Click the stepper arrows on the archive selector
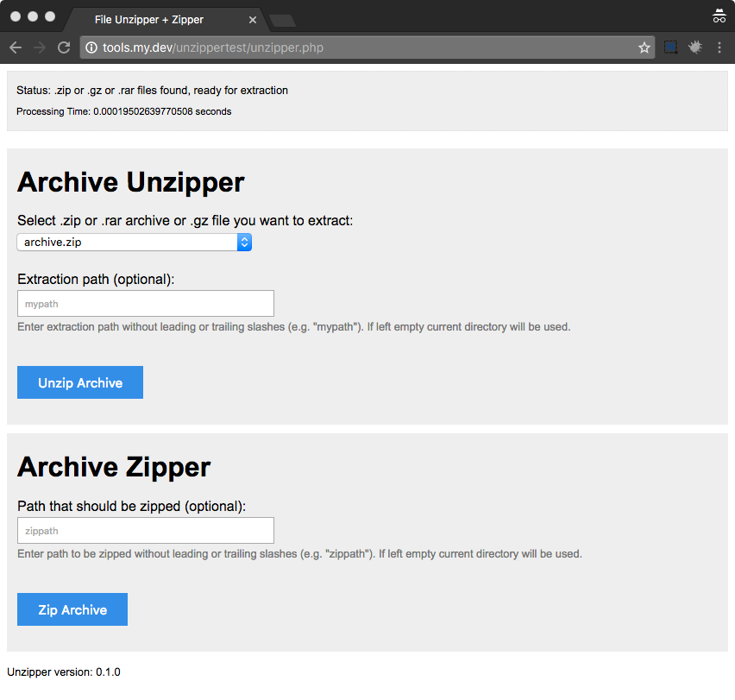The width and height of the screenshot is (735, 700). [244, 242]
